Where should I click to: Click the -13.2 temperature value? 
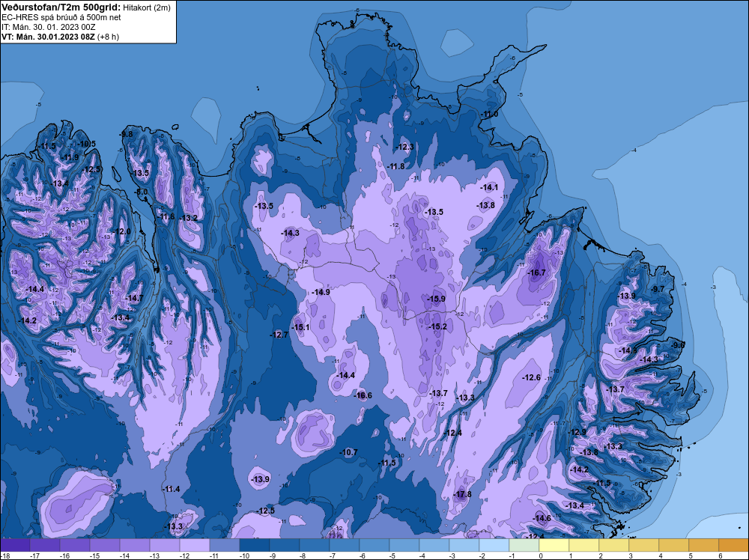188,218
